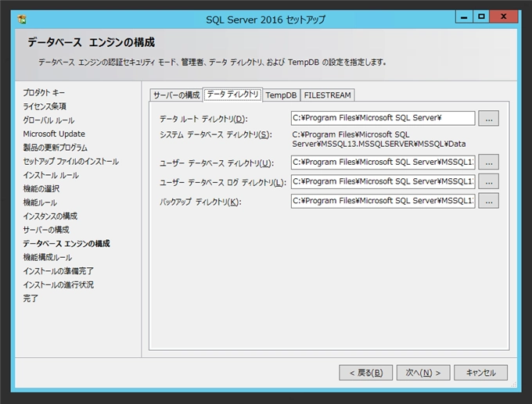
Task: Maximize the SQL Server setup window
Action: (481, 16)
